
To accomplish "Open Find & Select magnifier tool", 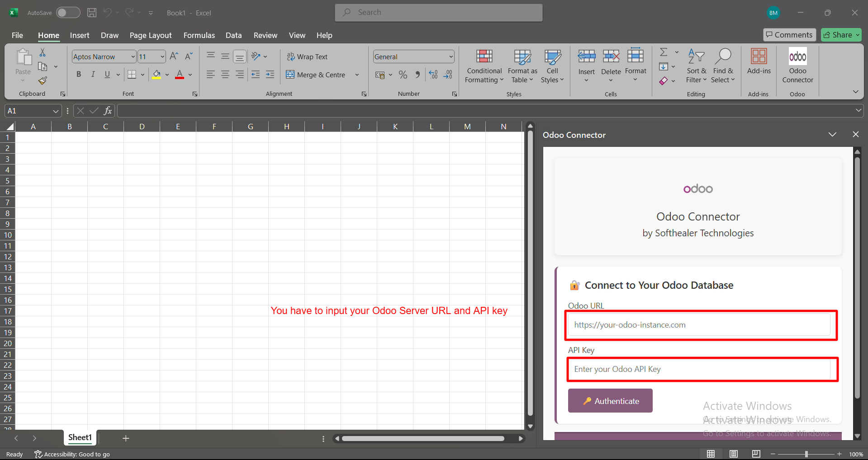I will [723, 56].
